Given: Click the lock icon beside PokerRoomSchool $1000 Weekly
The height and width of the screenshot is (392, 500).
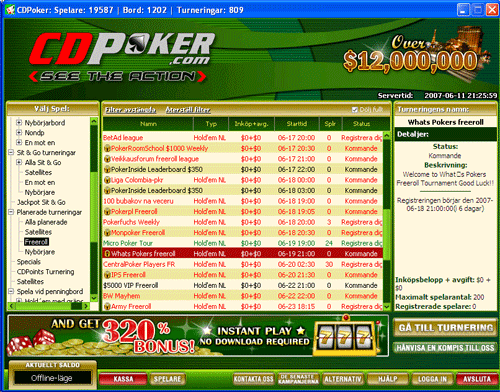Looking at the screenshot, I should (107, 148).
